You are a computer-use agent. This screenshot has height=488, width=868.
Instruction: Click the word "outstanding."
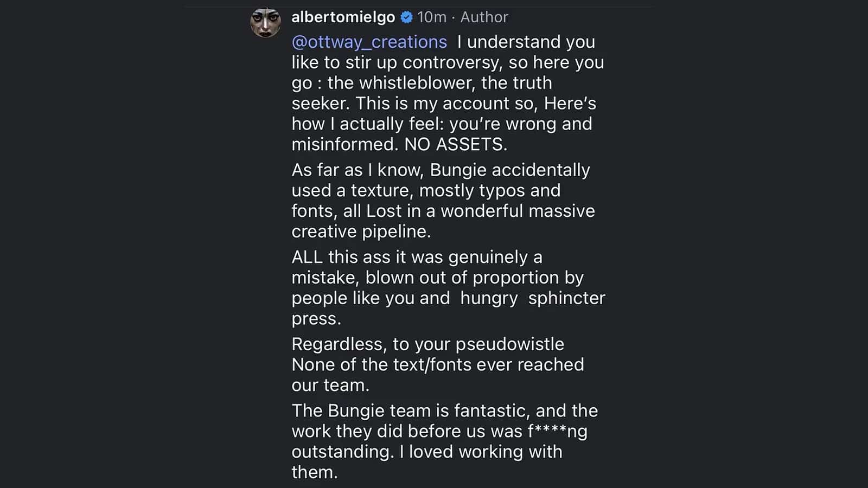(x=343, y=452)
